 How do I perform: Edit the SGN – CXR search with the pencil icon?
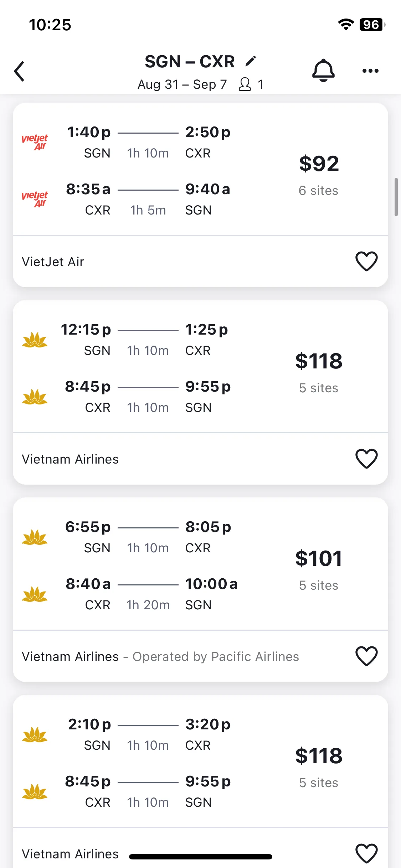[251, 61]
